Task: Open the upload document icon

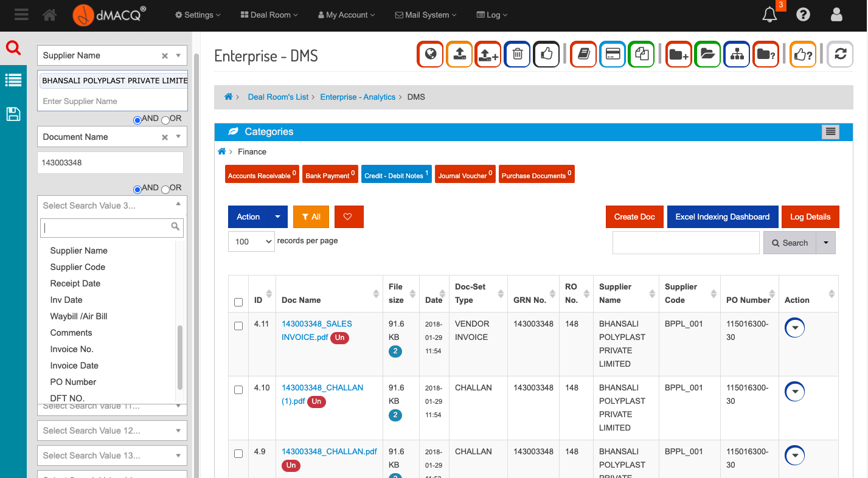Action: 459,54
